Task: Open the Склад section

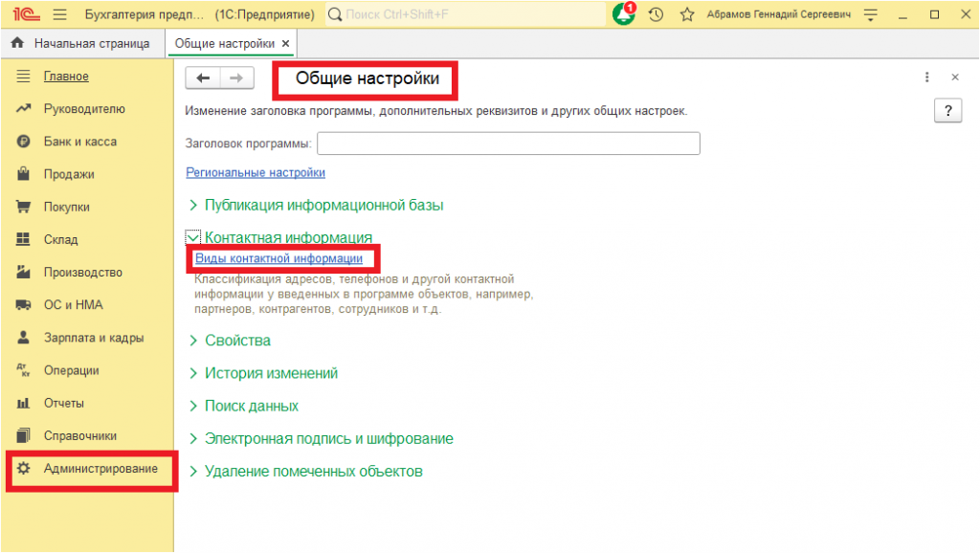Action: click(60, 239)
